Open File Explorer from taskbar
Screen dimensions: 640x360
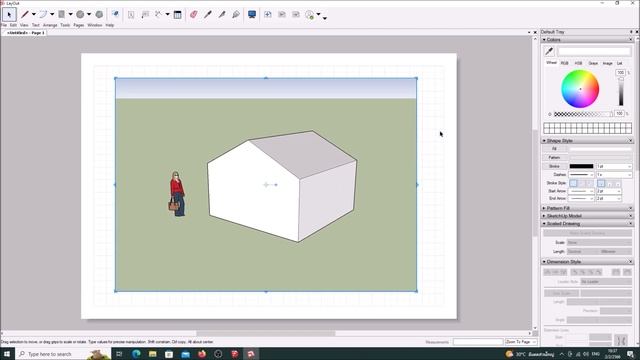[x=152, y=354]
